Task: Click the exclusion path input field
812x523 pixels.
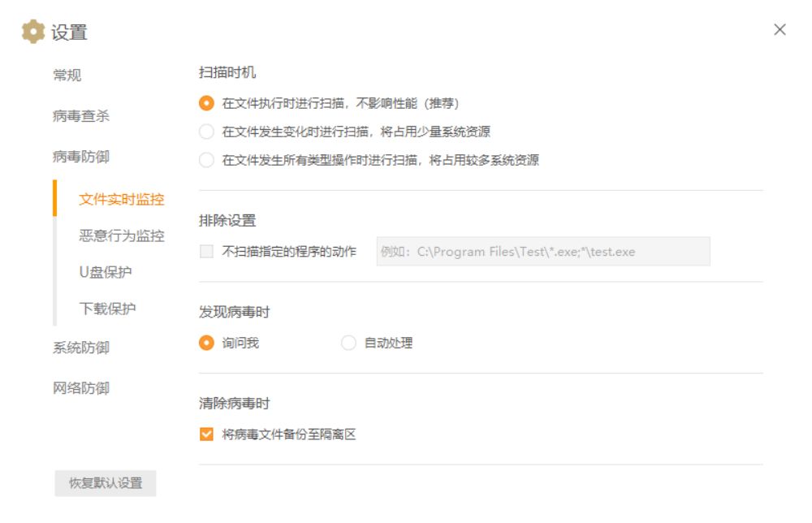Action: point(543,252)
